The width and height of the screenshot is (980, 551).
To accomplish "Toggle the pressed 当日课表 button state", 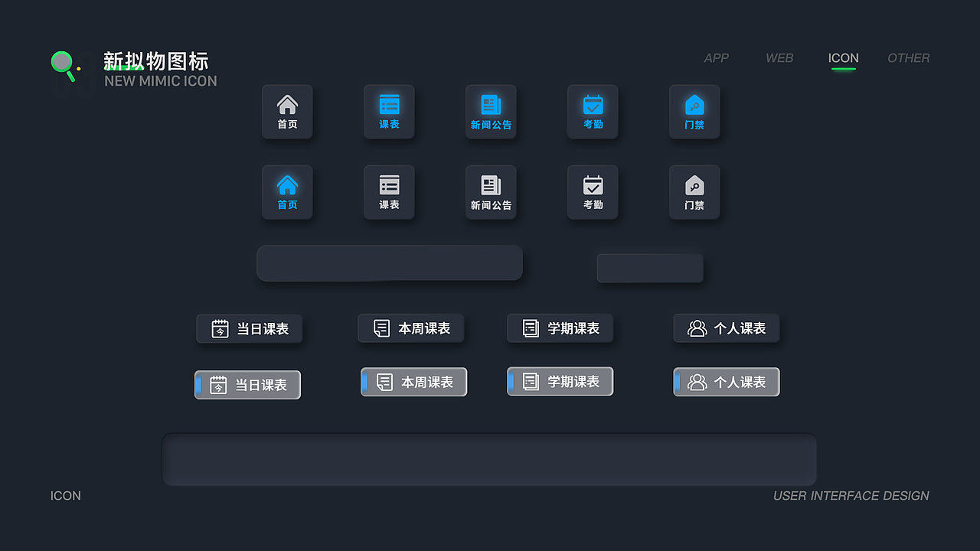I will pos(247,385).
